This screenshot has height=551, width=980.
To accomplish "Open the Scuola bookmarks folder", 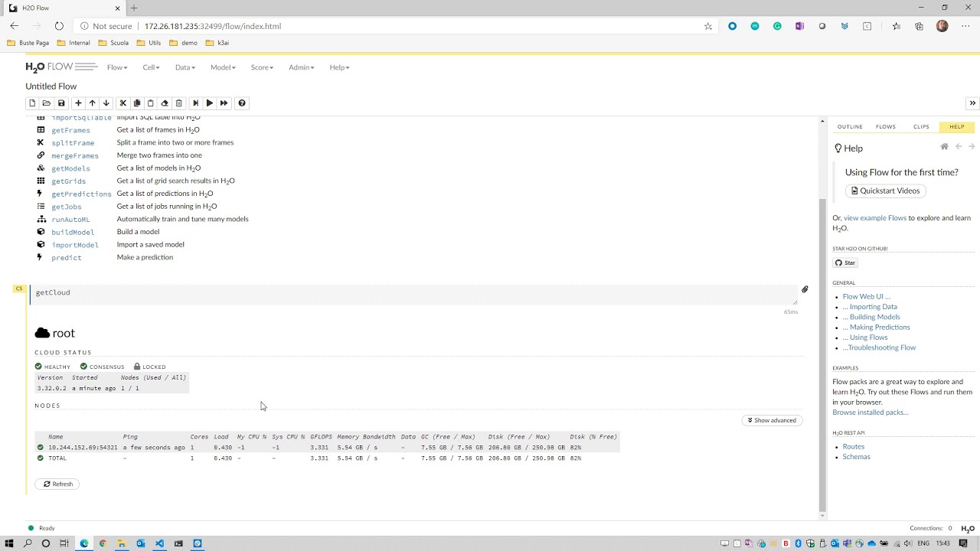I will [114, 43].
